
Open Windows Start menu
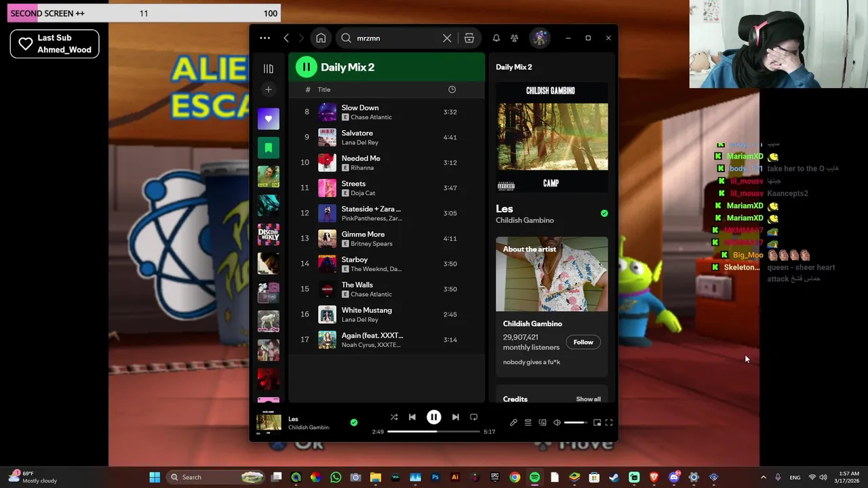pyautogui.click(x=155, y=477)
